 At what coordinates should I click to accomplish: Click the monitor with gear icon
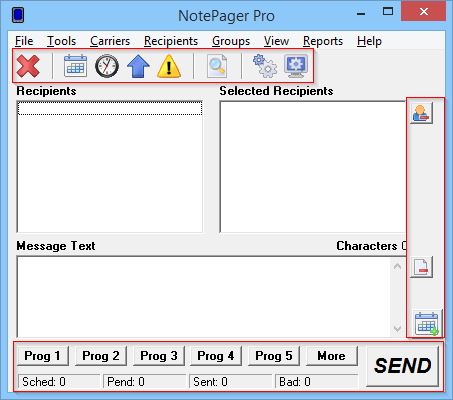296,66
